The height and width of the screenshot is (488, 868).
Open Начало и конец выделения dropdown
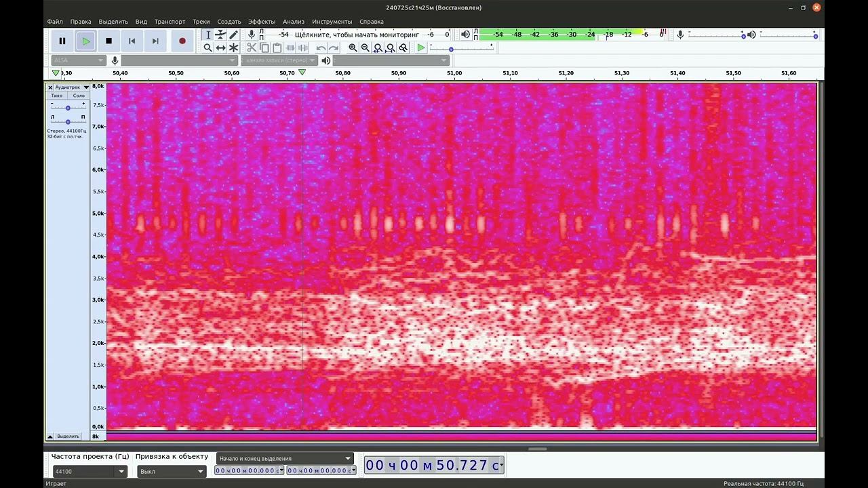[285, 458]
